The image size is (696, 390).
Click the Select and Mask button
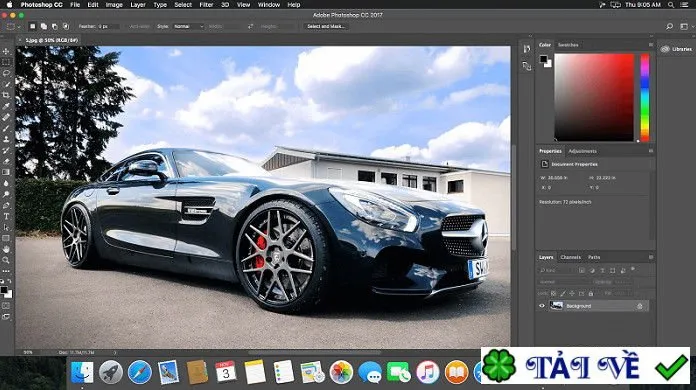326,27
